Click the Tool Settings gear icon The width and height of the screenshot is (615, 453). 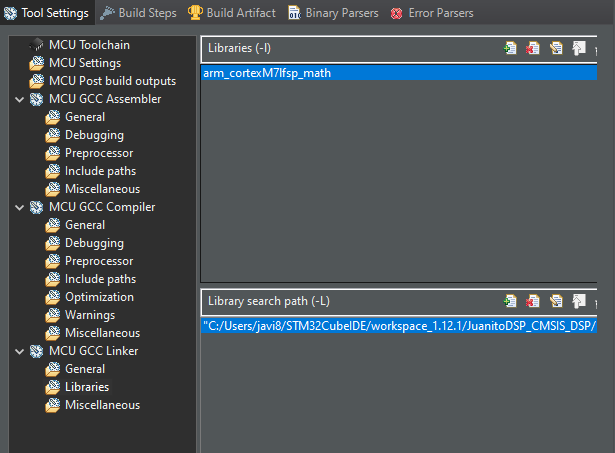coord(10,13)
